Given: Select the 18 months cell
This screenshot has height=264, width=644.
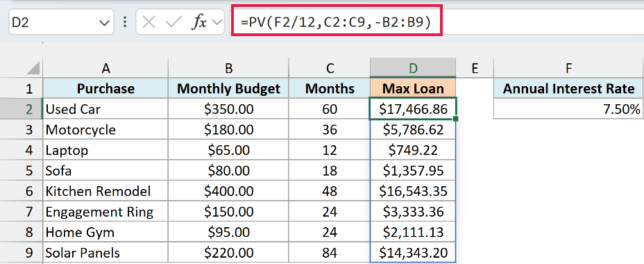Looking at the screenshot, I should click(x=330, y=171).
